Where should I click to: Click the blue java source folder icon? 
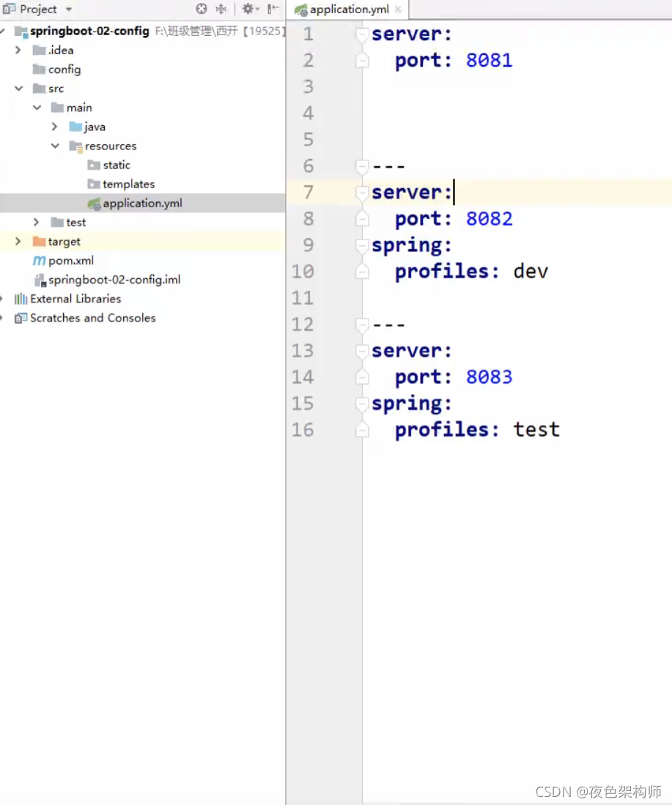pos(75,126)
